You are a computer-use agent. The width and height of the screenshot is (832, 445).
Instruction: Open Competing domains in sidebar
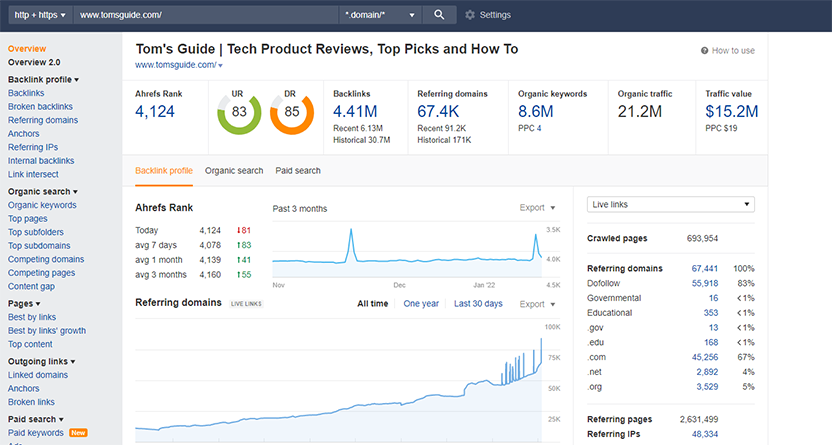pos(46,259)
